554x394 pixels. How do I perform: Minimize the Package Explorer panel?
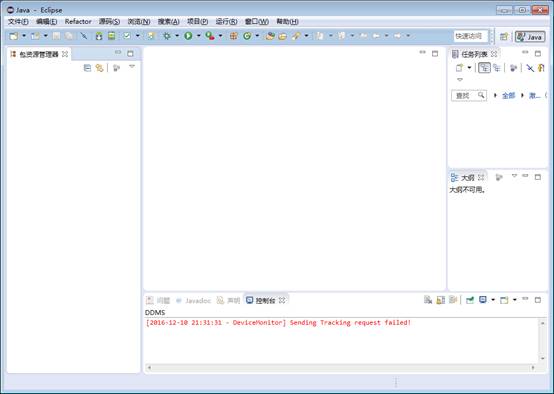pos(118,53)
